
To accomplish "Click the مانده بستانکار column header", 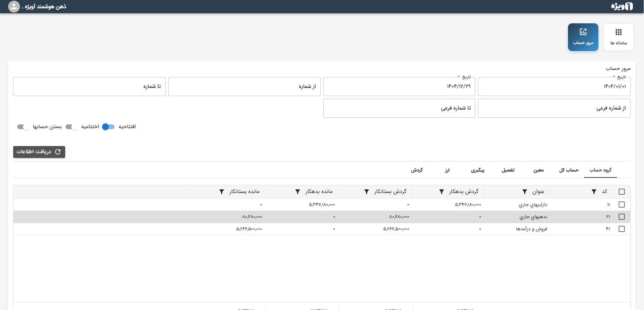I will (244, 191).
